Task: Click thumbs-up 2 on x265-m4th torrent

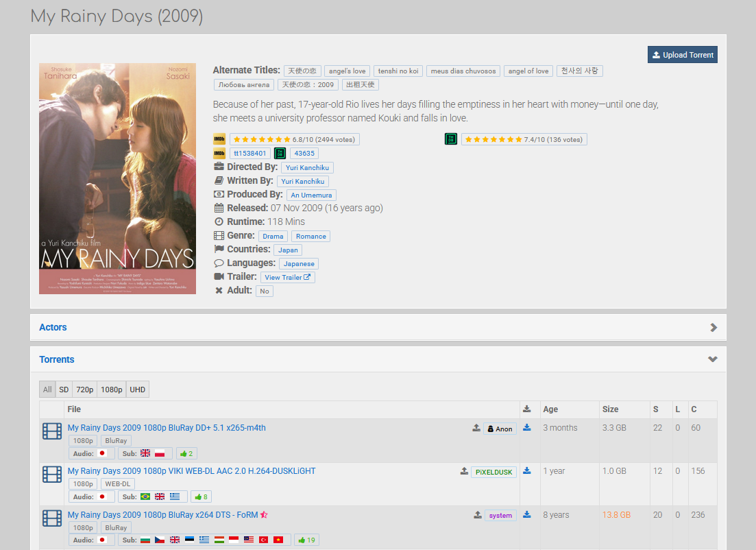Action: (x=186, y=453)
